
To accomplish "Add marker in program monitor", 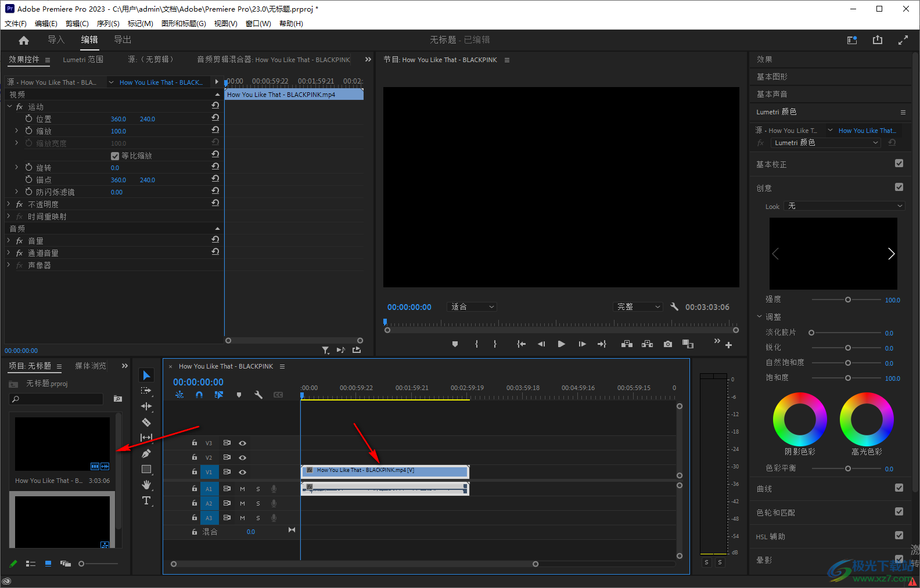I will (455, 344).
